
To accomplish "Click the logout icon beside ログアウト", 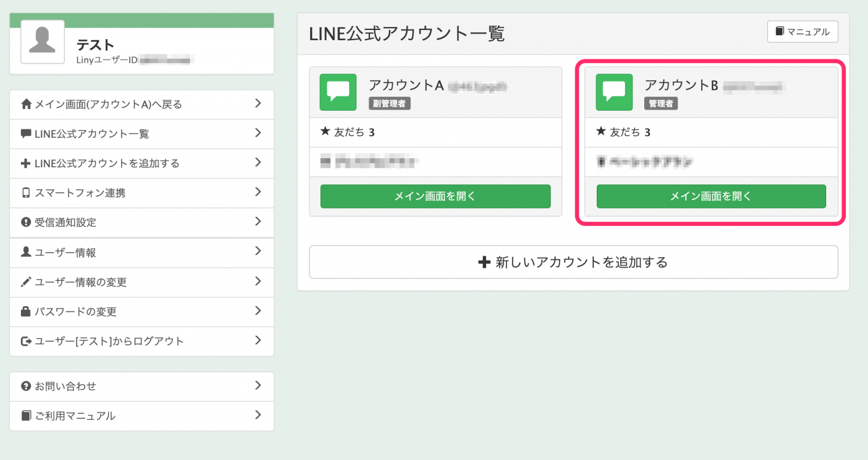I will click(x=26, y=341).
